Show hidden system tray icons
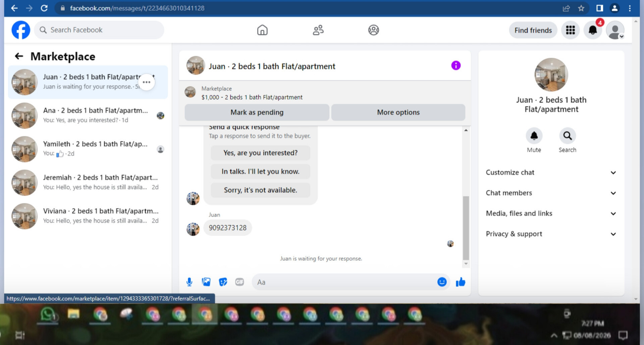The image size is (644, 345). point(554,335)
